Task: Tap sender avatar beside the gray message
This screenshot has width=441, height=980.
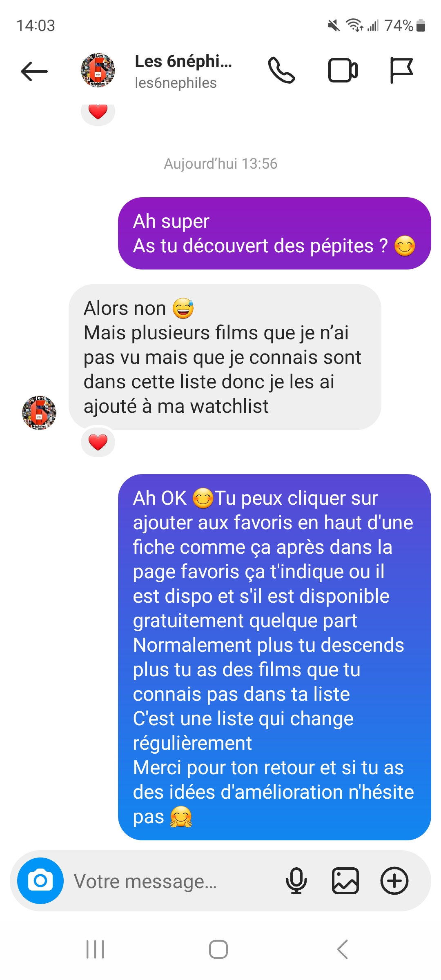Action: pos(39,412)
